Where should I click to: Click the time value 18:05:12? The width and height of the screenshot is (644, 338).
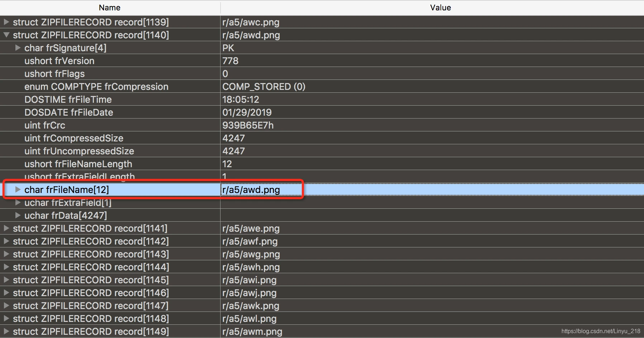click(241, 100)
